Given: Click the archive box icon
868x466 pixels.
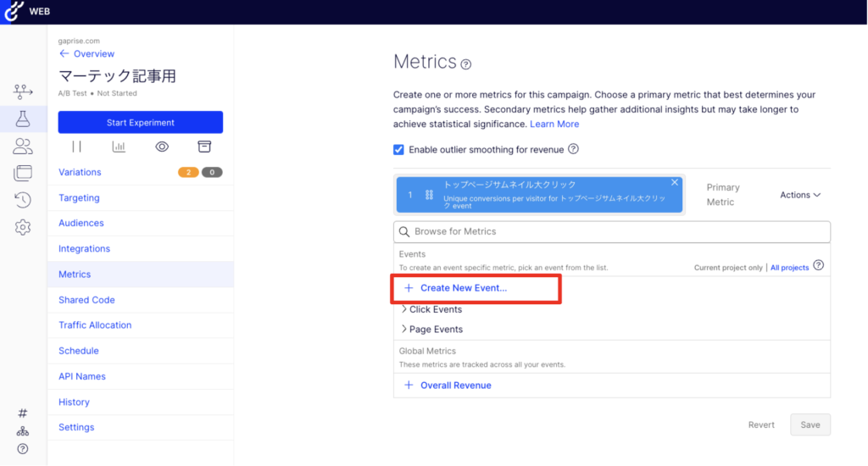Looking at the screenshot, I should pyautogui.click(x=203, y=147).
